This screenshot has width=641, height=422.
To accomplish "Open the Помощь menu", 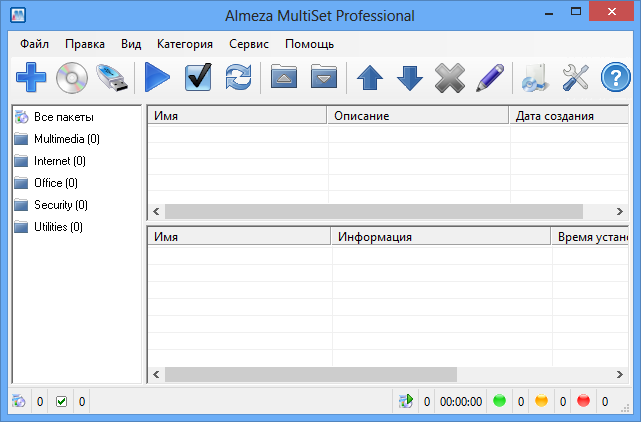I will 309,44.
